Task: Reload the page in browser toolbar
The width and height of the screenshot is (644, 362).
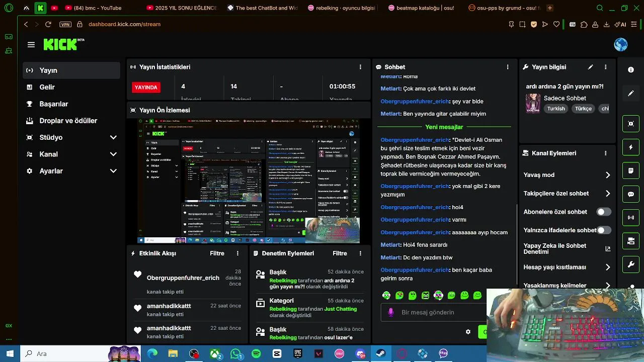Action: (x=48, y=24)
